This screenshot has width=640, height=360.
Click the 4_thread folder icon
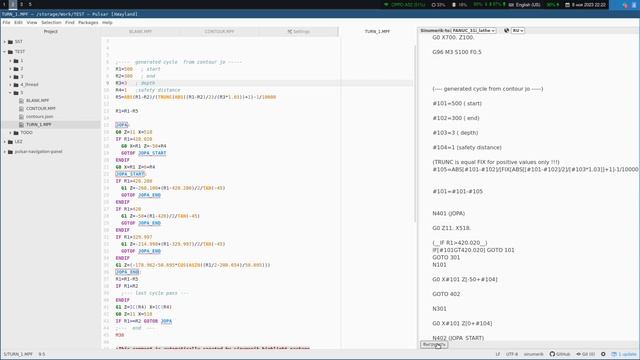pyautogui.click(x=16, y=85)
